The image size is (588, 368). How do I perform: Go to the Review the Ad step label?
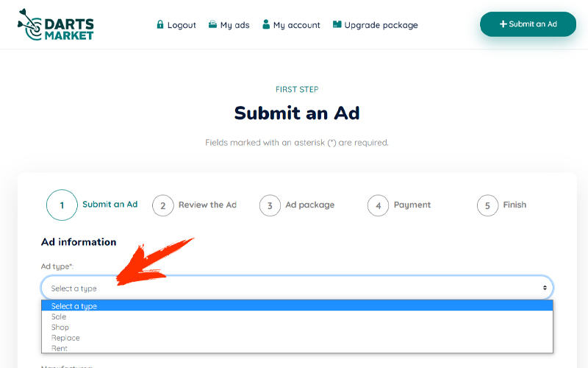[207, 205]
